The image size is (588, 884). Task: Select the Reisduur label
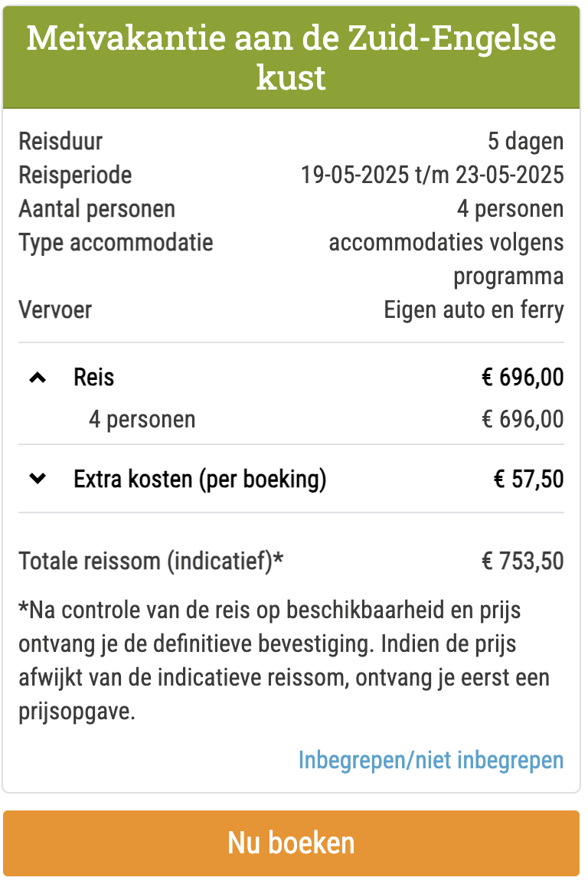(x=60, y=142)
